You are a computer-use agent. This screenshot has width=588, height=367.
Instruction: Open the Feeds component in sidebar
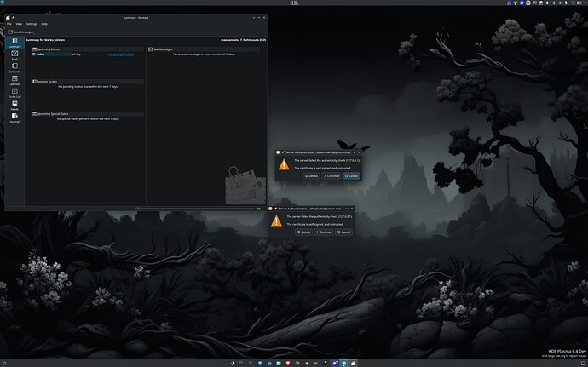14,106
